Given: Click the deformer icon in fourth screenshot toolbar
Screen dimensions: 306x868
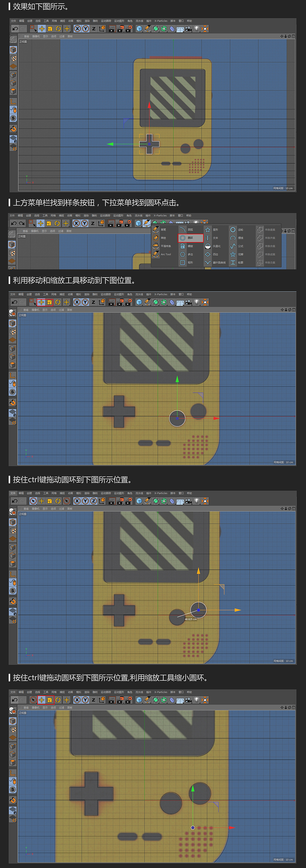Looking at the screenshot, I should 172,501.
